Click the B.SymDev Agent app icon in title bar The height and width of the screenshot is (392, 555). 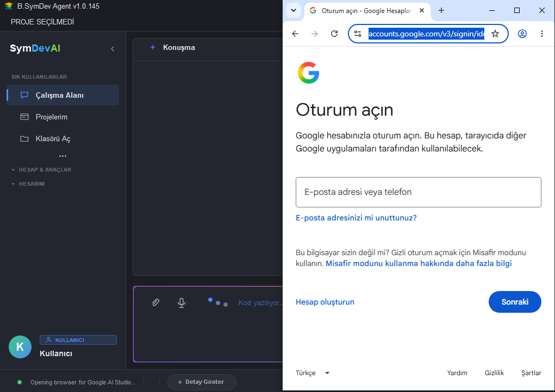point(9,6)
